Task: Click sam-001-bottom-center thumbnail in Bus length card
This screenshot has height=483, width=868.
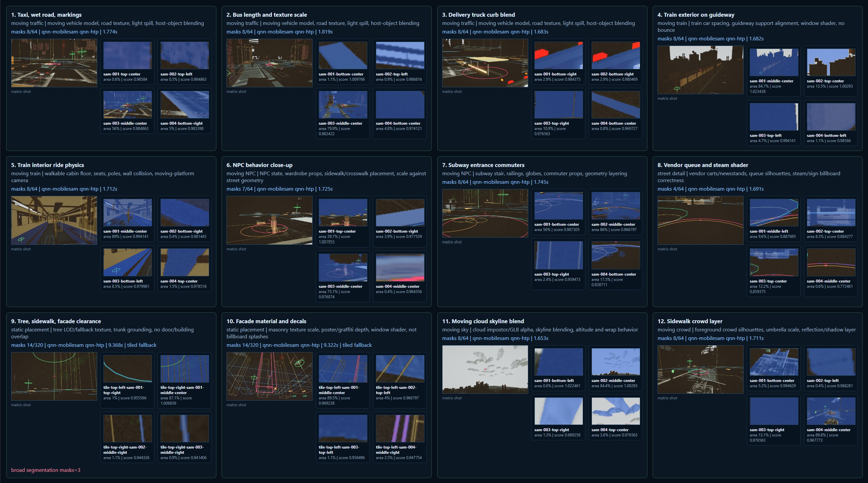Action: [343, 55]
